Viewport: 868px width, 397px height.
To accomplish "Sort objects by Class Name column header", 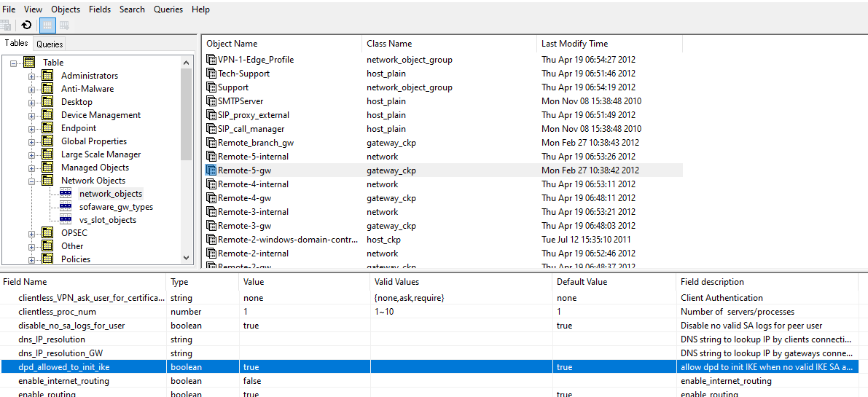I will (389, 44).
